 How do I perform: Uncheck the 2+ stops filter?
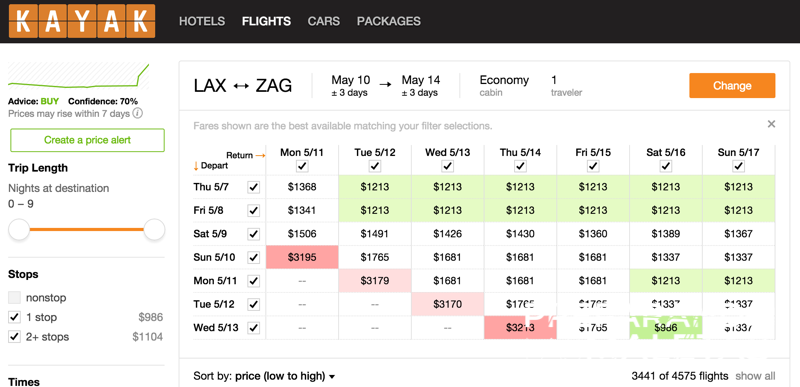tap(14, 337)
